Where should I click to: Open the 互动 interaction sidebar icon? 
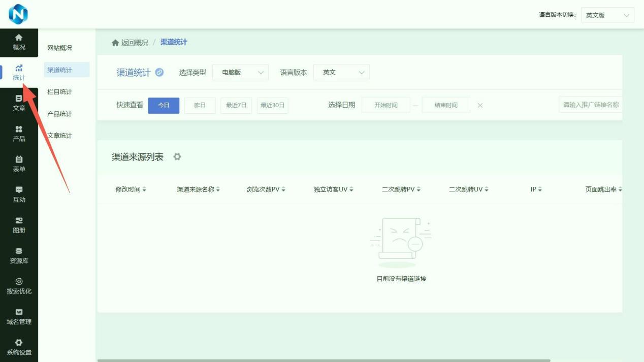[x=19, y=194]
